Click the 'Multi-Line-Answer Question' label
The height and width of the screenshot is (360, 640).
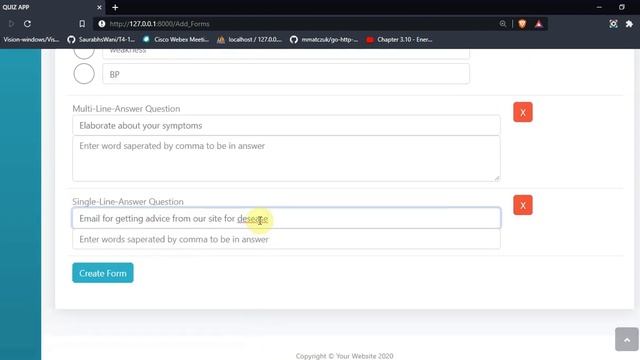[126, 109]
